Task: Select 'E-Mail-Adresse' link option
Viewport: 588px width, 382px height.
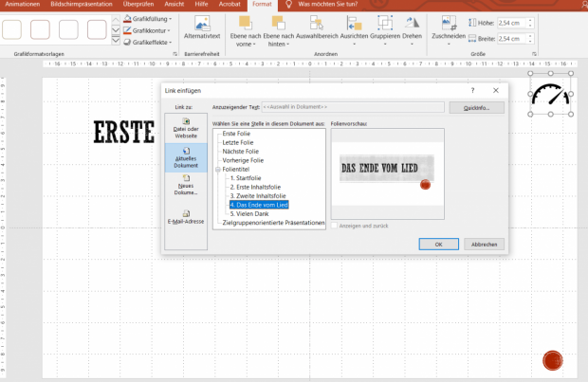Action: [185, 218]
